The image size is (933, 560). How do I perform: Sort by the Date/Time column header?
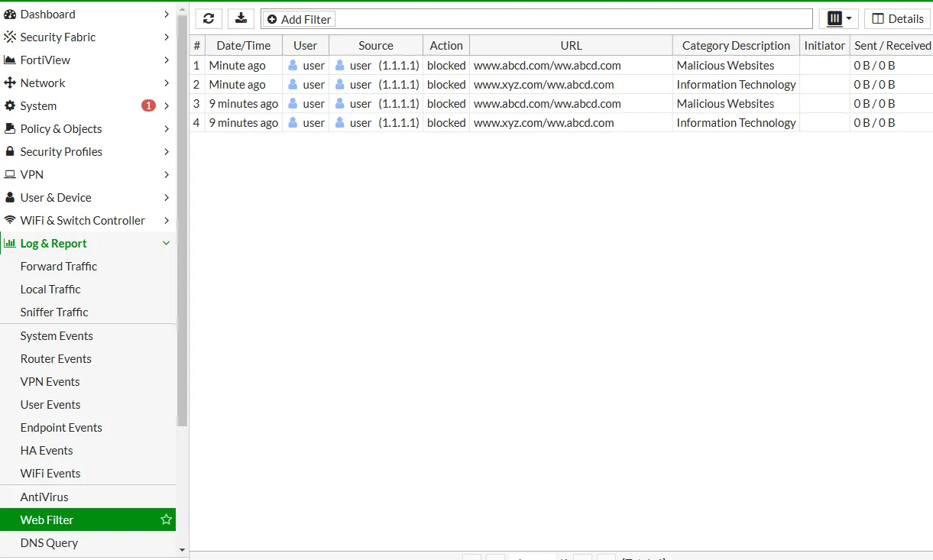(x=243, y=46)
